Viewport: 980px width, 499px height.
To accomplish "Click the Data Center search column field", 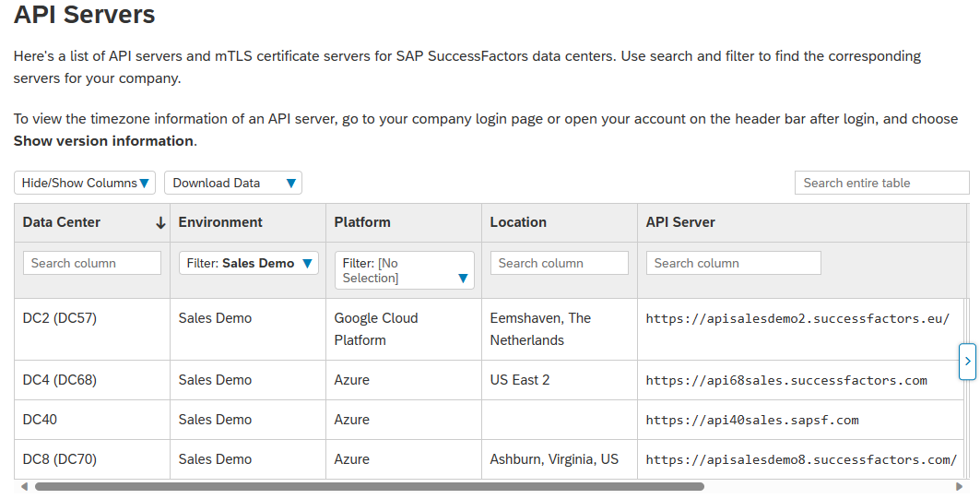I will click(92, 263).
